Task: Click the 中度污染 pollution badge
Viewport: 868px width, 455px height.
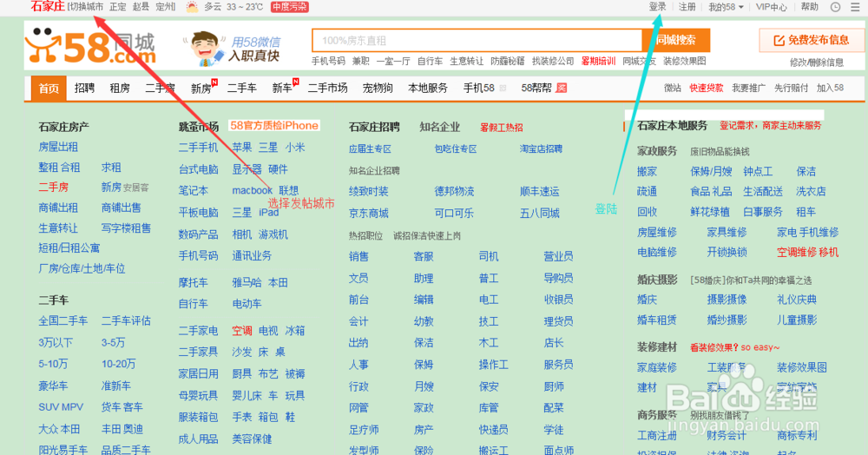Action: 290,7
